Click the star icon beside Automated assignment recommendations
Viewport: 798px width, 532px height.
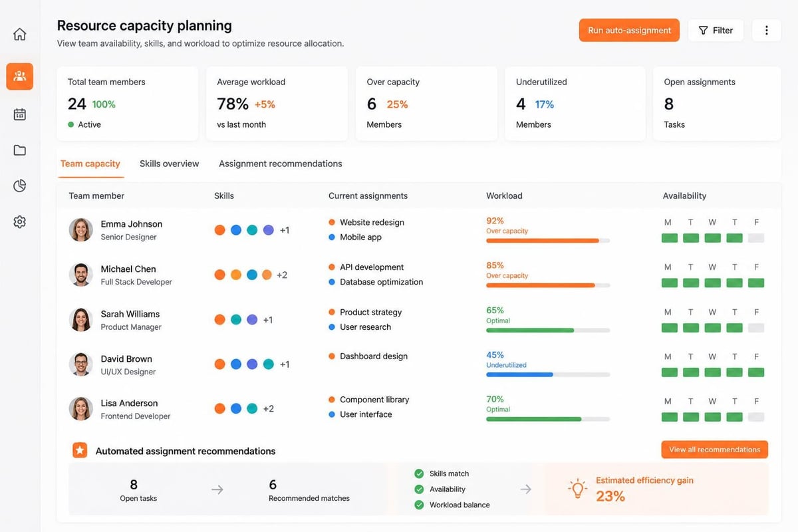coord(80,450)
